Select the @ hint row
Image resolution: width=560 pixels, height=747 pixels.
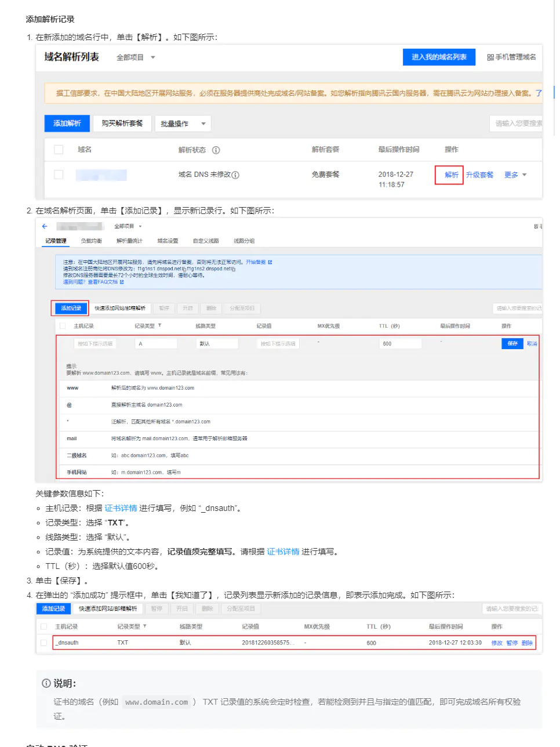click(299, 405)
